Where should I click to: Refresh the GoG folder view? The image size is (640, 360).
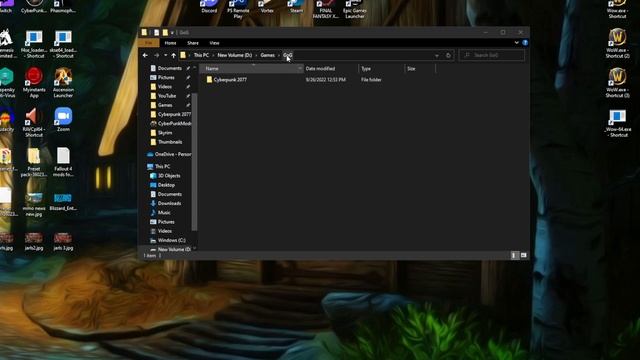[x=448, y=55]
